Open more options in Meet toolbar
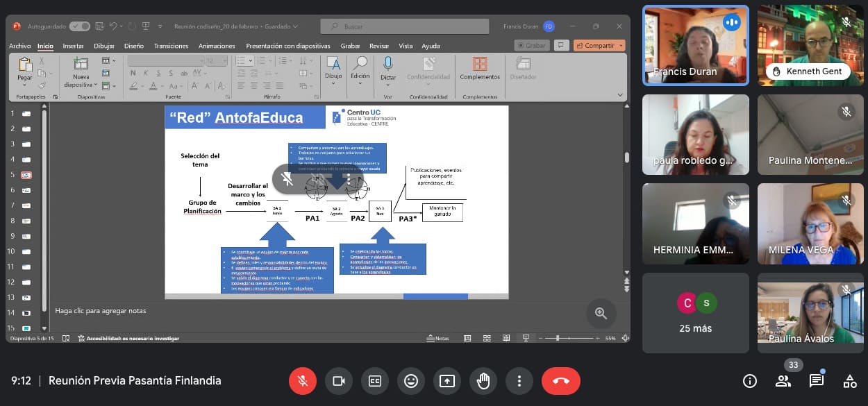The width and height of the screenshot is (868, 406). click(x=519, y=381)
